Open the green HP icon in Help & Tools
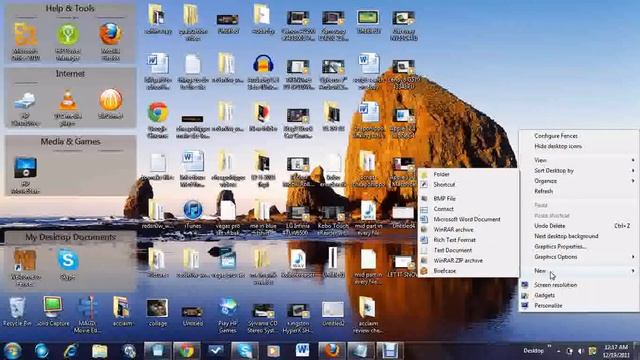640x360 pixels. 67,41
